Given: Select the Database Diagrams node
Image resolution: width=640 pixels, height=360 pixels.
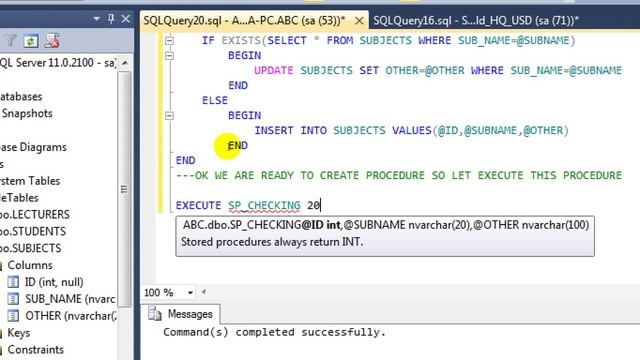Looking at the screenshot, I should click(33, 147).
